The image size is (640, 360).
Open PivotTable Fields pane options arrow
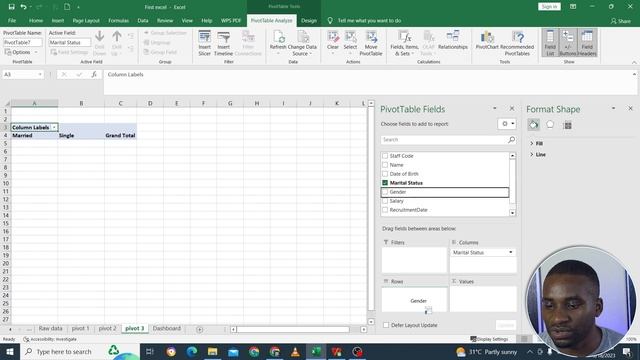coord(495,109)
